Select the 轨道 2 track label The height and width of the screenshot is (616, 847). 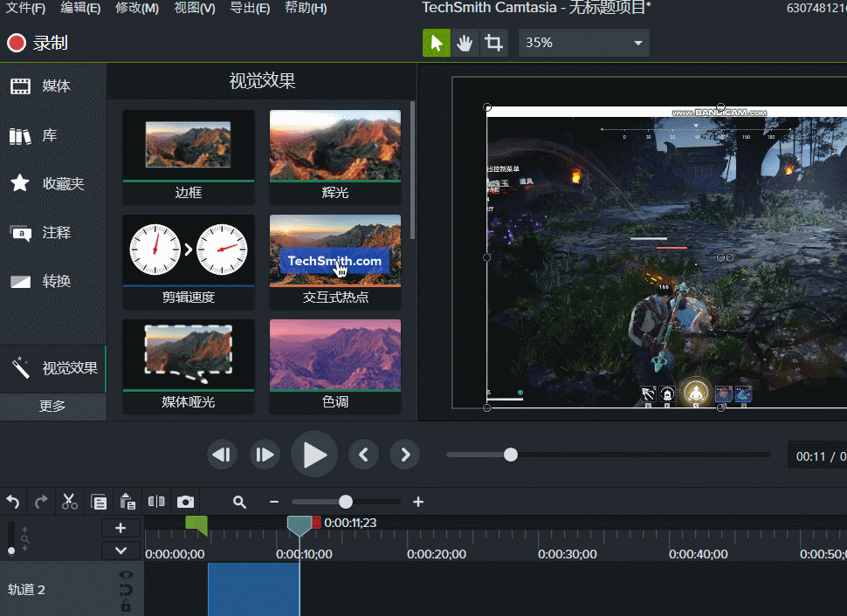26,590
